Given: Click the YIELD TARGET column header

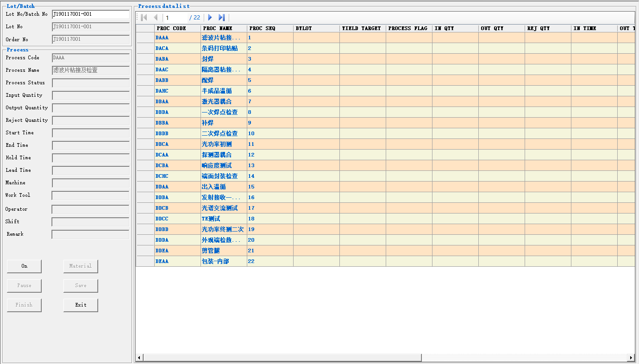Looking at the screenshot, I should point(363,28).
